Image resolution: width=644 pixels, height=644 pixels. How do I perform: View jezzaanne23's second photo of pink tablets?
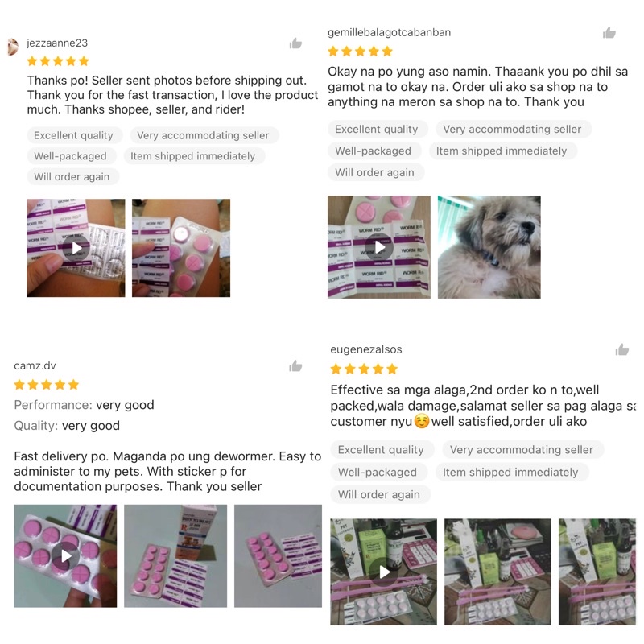click(x=181, y=248)
